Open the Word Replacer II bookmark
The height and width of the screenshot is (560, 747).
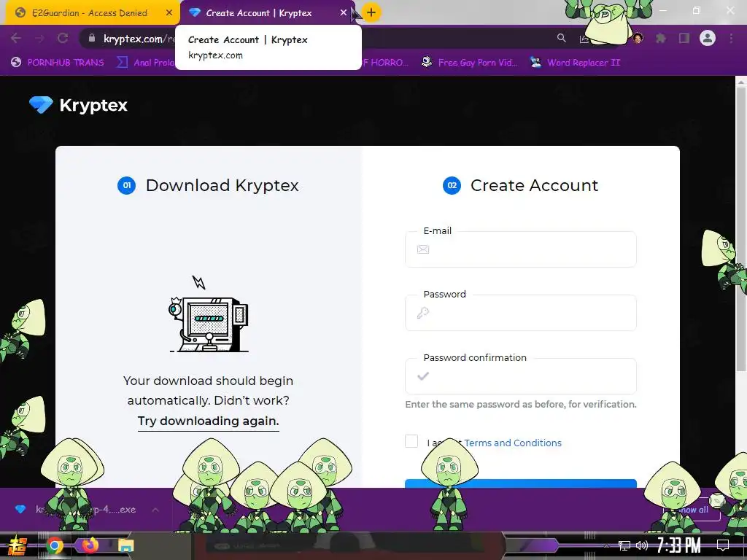[x=576, y=63]
